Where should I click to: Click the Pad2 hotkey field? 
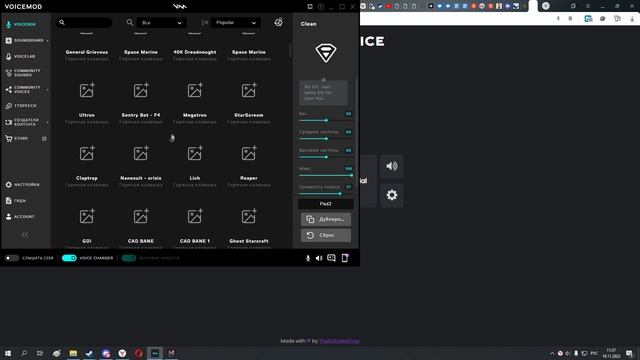coord(326,204)
